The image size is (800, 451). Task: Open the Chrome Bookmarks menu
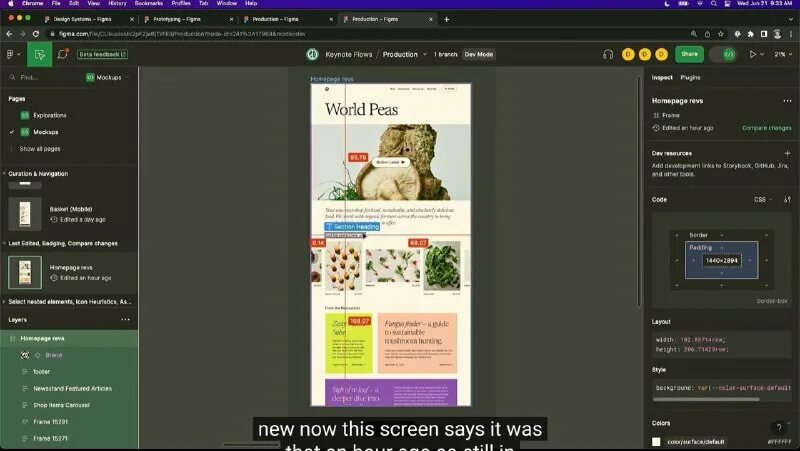(x=148, y=3)
